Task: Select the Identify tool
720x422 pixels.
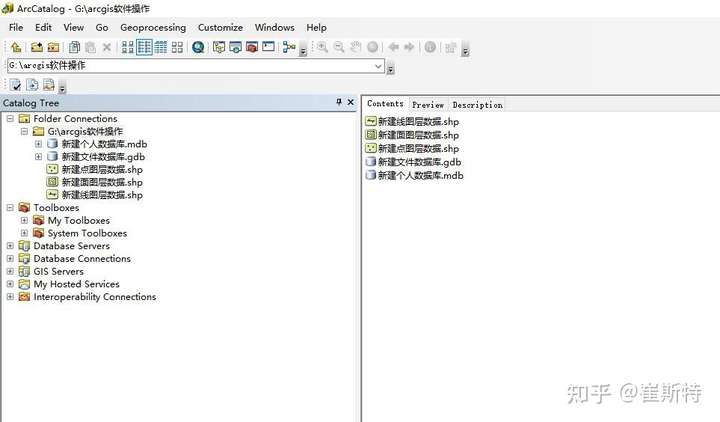Action: click(x=430, y=47)
